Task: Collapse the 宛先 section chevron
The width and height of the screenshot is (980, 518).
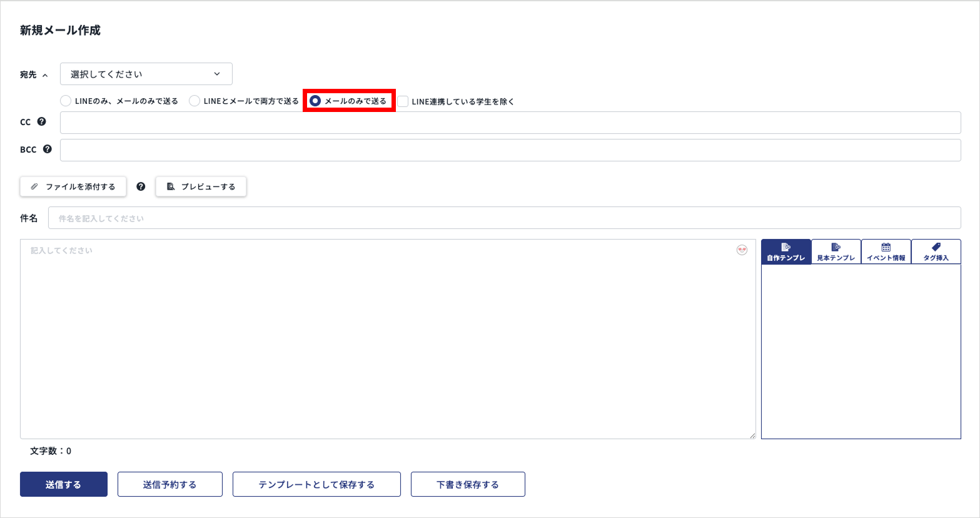Action: (x=45, y=75)
